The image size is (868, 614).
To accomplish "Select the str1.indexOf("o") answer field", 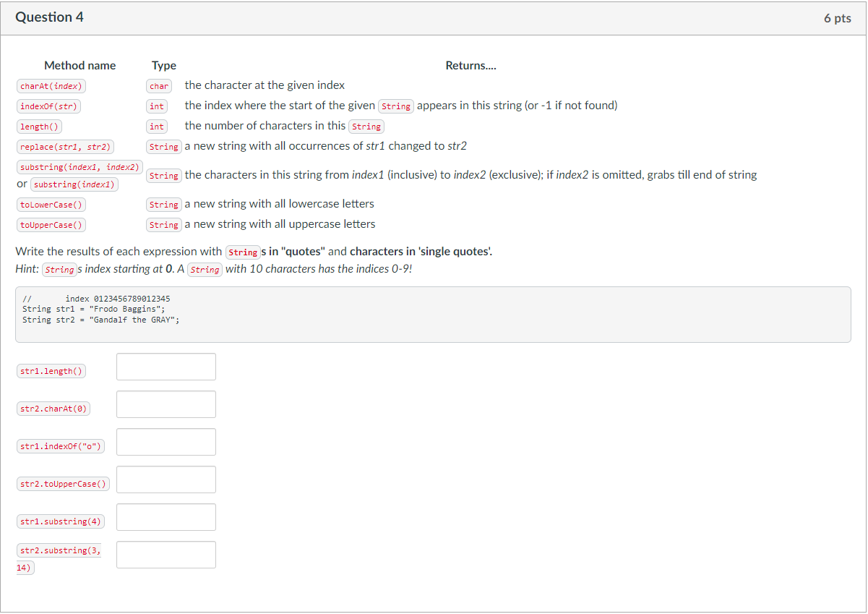I will [x=166, y=441].
